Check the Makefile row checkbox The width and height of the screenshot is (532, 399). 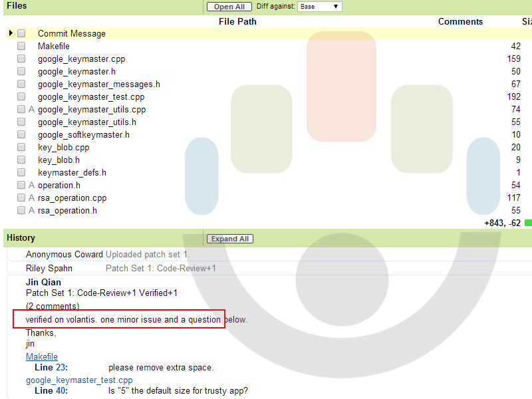click(x=21, y=46)
